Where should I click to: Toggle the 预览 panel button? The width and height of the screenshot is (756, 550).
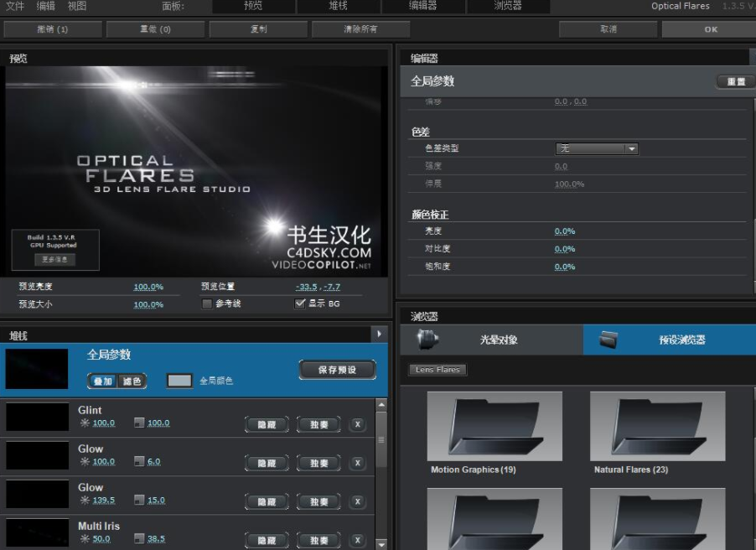pos(254,6)
